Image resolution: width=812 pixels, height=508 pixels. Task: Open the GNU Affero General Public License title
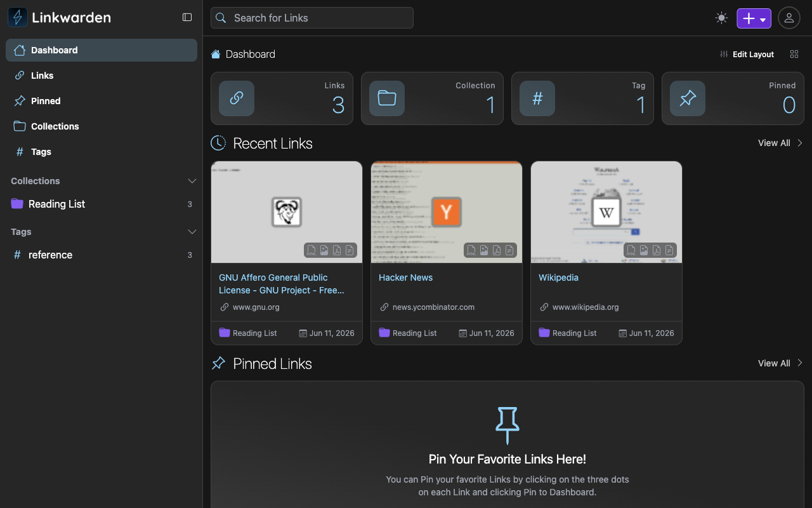pos(282,284)
